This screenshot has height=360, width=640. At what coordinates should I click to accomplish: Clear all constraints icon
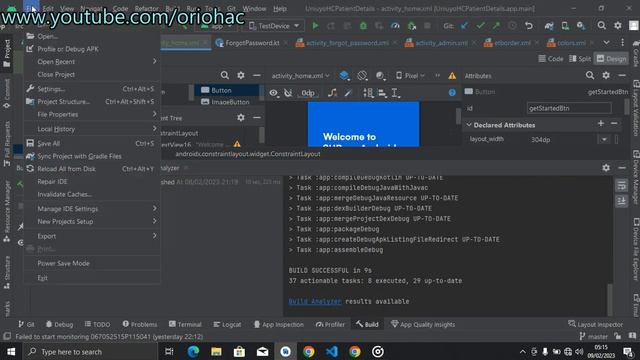[332, 93]
